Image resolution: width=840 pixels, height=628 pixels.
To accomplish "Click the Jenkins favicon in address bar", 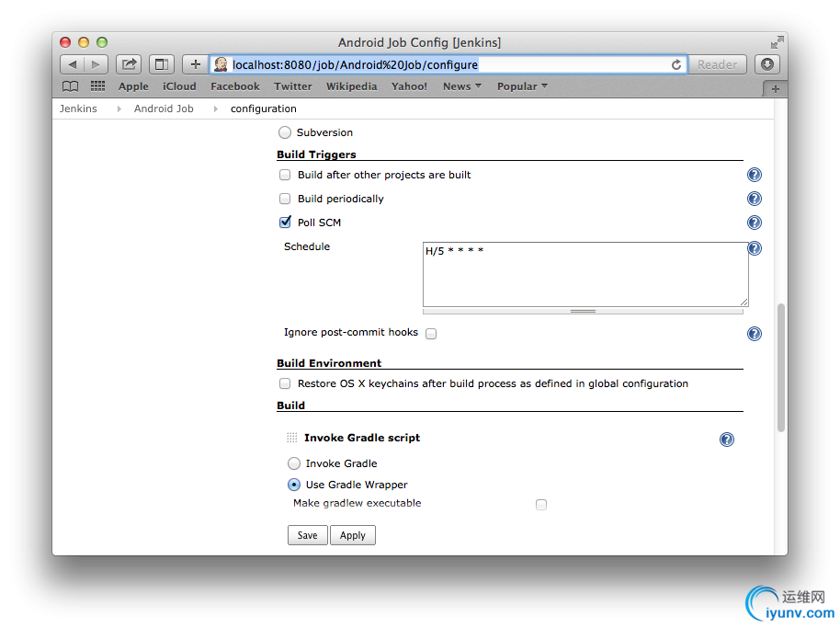I will (x=221, y=65).
